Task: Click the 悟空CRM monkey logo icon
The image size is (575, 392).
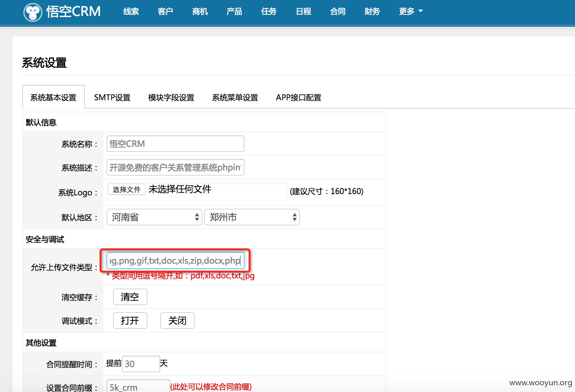Action: point(33,12)
